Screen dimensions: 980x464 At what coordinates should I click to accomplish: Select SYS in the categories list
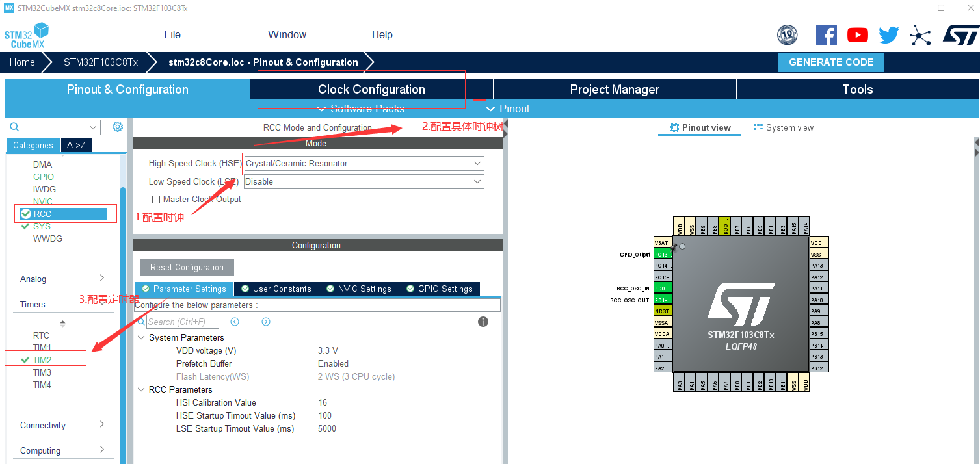pos(42,226)
